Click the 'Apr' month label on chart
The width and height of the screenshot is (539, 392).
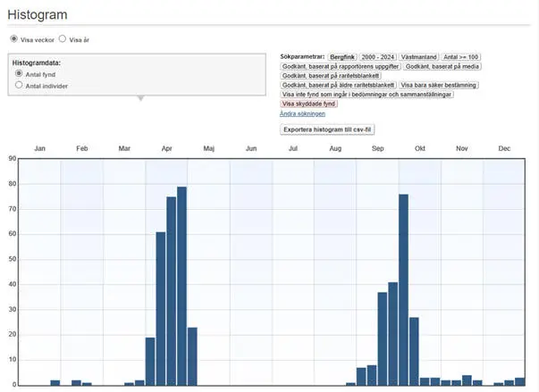(x=166, y=148)
